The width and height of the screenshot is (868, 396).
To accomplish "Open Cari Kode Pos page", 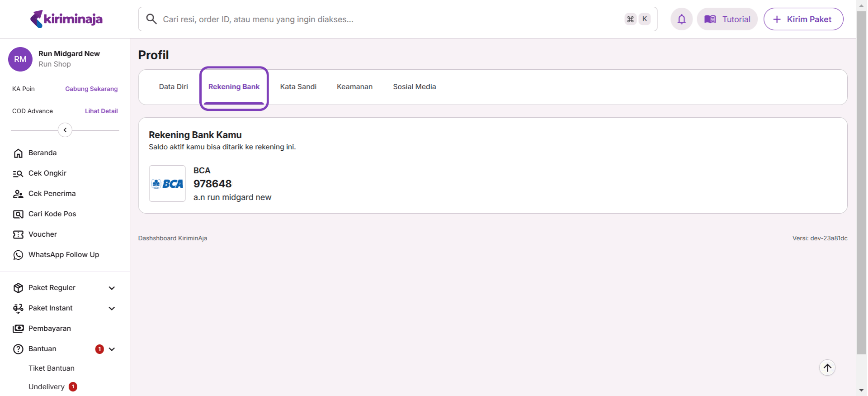I will [52, 214].
